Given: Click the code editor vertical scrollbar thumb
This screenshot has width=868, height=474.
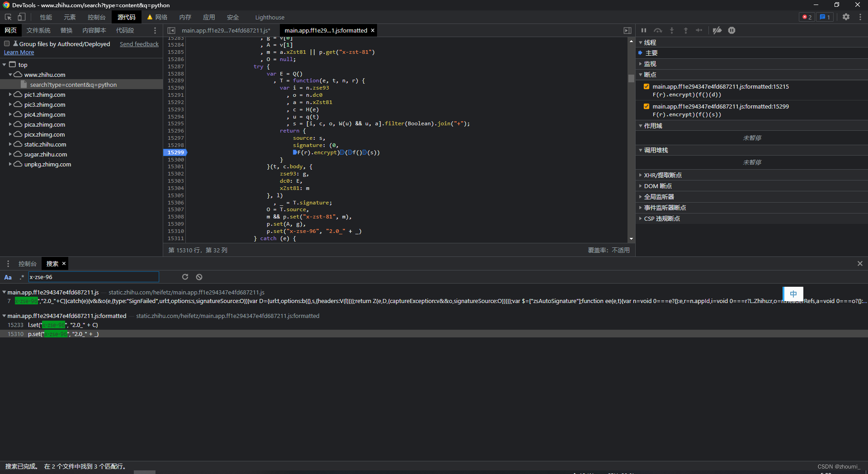Looking at the screenshot, I should coord(631,78).
